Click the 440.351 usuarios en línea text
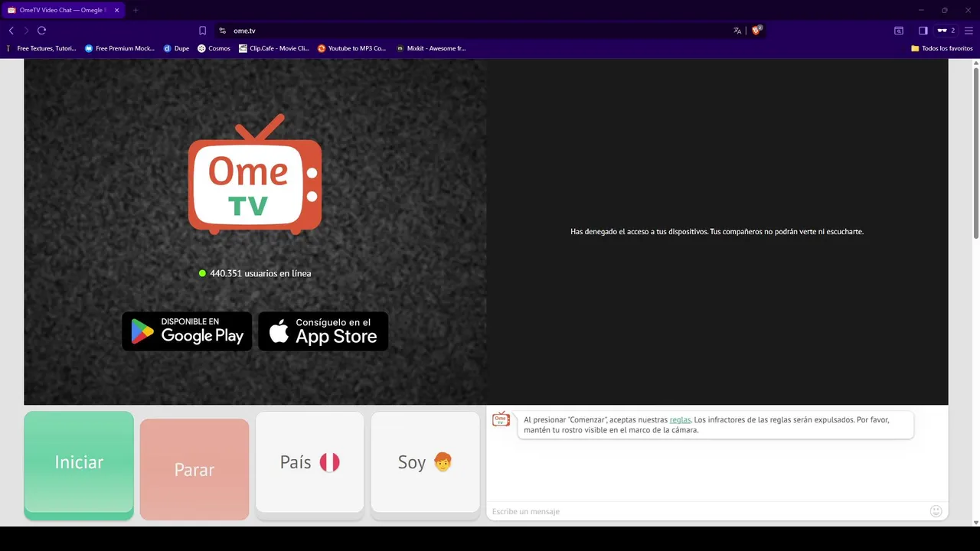Viewport: 980px width, 551px height. [260, 273]
